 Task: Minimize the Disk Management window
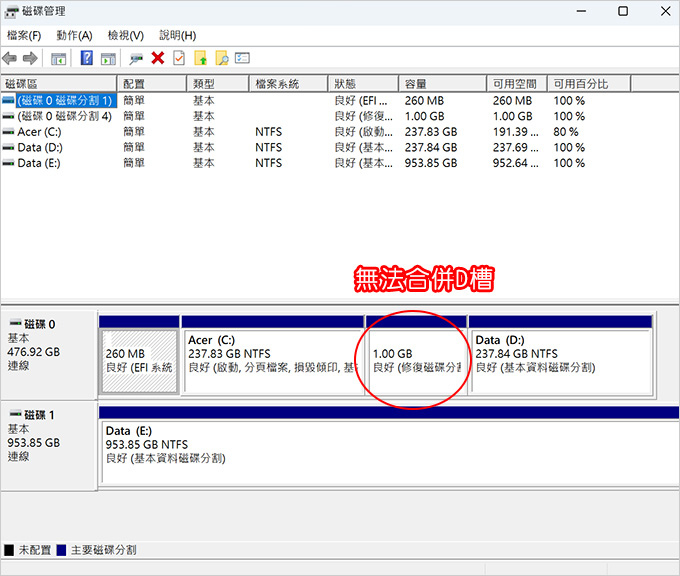coord(581,11)
